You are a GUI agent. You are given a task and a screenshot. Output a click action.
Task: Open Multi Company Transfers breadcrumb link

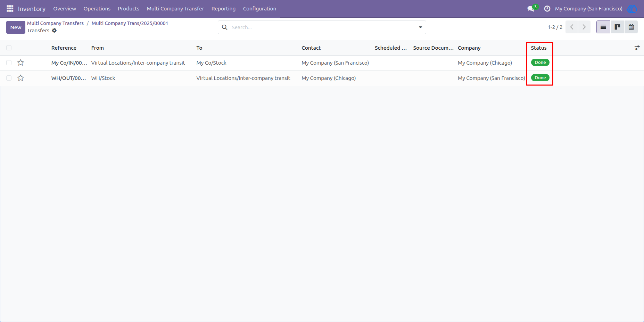click(55, 23)
